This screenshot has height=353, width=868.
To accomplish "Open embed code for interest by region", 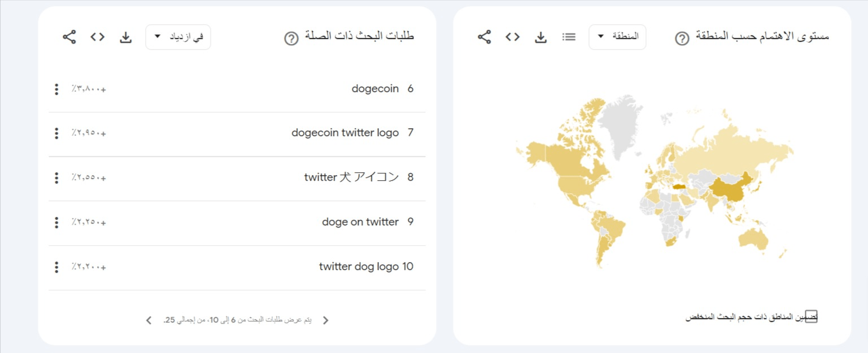I will point(512,37).
